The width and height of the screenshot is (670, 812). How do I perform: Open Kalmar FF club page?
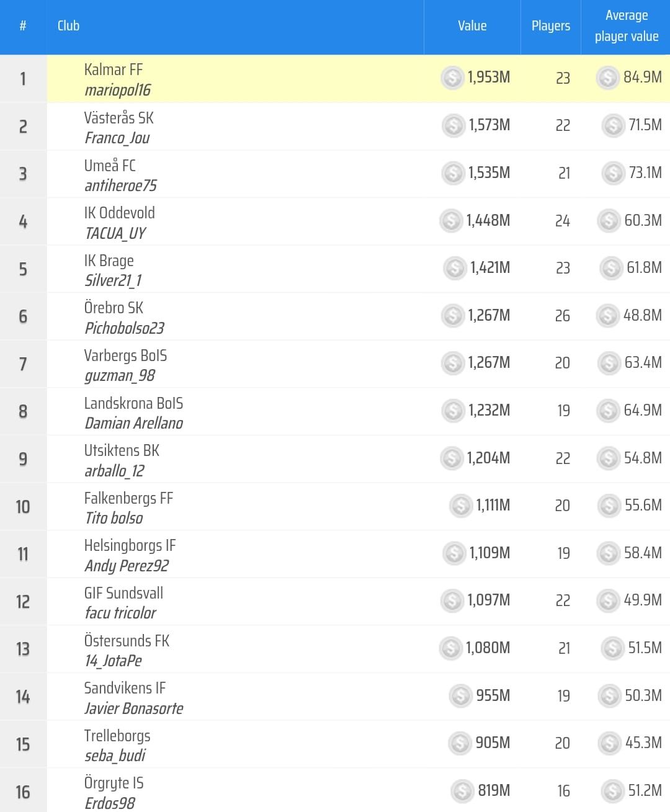coord(114,69)
